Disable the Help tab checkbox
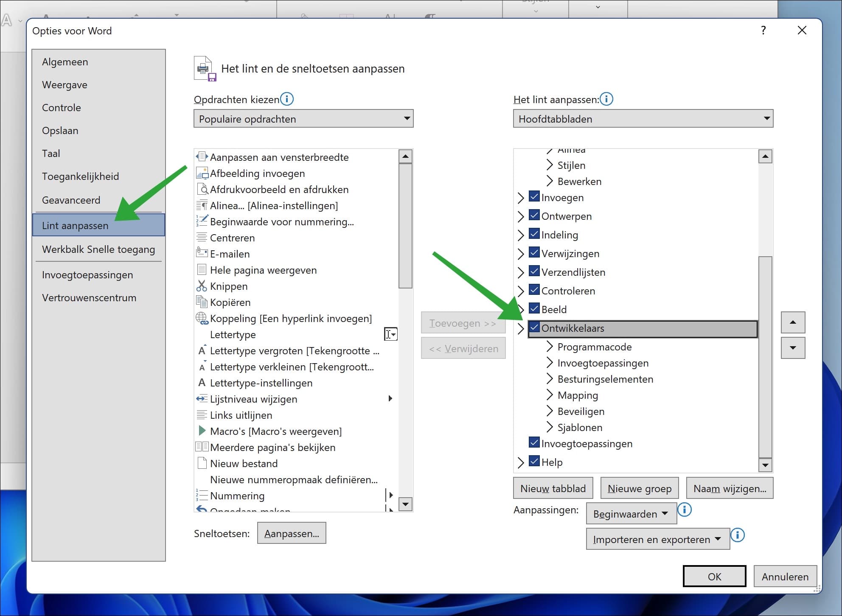The width and height of the screenshot is (842, 616). (534, 462)
